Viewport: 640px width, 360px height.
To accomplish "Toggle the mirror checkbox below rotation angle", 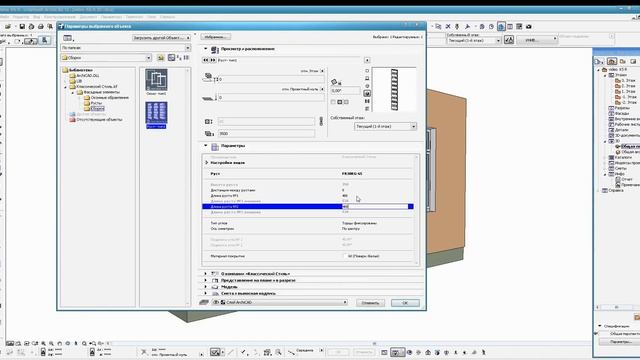I will click(333, 102).
